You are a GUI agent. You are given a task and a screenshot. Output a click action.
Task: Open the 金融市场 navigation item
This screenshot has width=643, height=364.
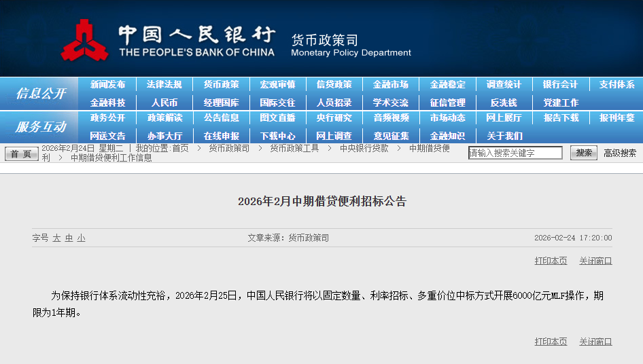391,85
